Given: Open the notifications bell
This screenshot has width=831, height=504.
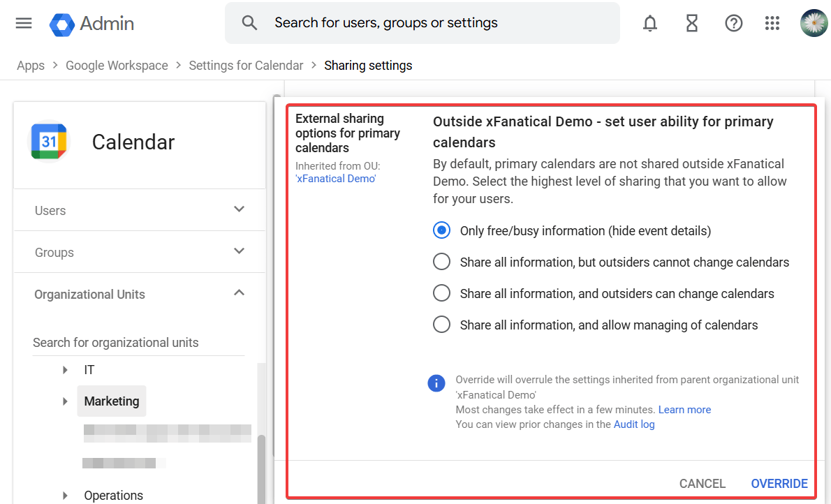Looking at the screenshot, I should coord(650,23).
